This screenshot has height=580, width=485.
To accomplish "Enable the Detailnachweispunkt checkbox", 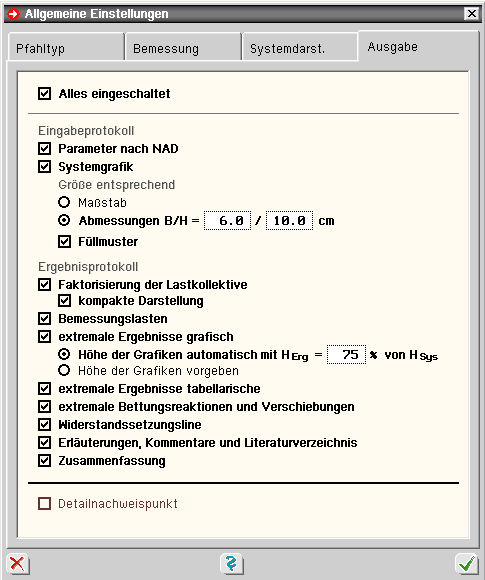I will 44,503.
